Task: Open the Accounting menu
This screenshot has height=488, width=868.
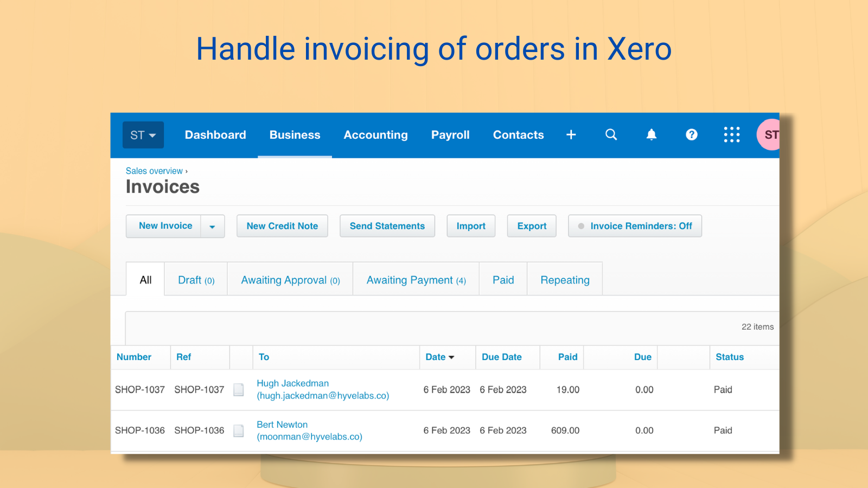Action: coord(375,134)
